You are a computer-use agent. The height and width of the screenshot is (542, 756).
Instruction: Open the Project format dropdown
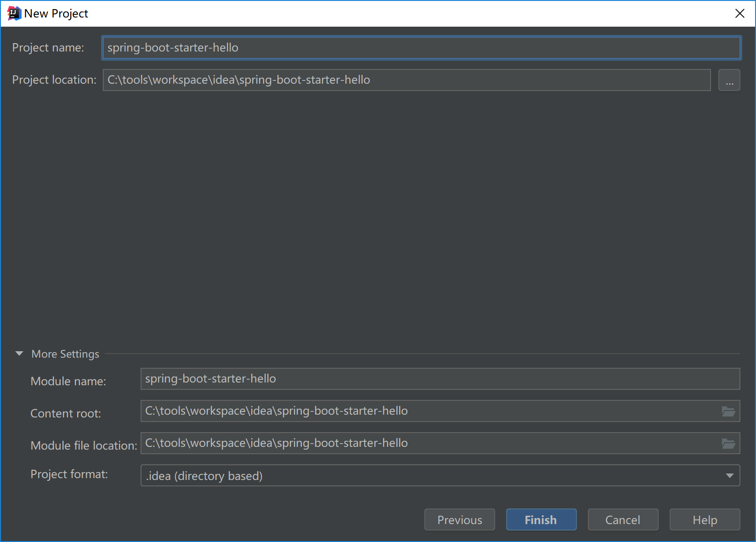click(440, 475)
